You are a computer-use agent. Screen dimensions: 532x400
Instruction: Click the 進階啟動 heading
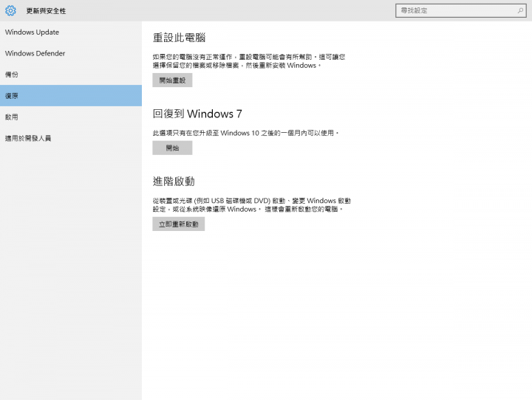[174, 182]
